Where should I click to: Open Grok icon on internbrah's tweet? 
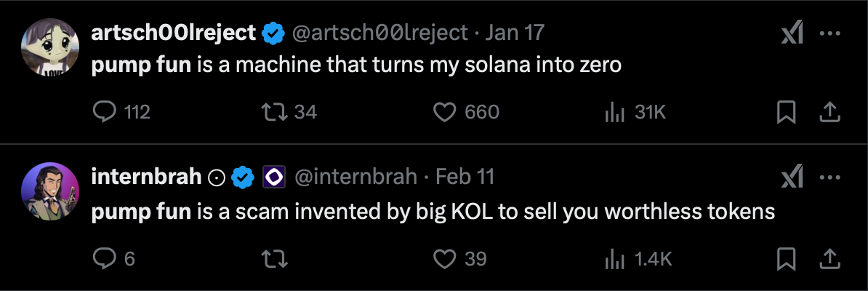click(x=791, y=177)
